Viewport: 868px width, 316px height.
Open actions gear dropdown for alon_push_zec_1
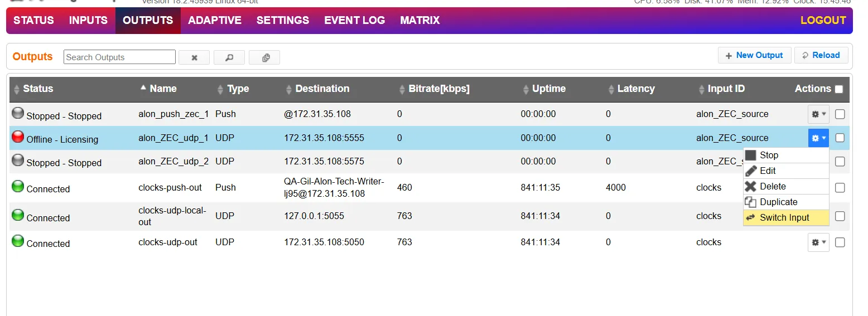coord(818,114)
